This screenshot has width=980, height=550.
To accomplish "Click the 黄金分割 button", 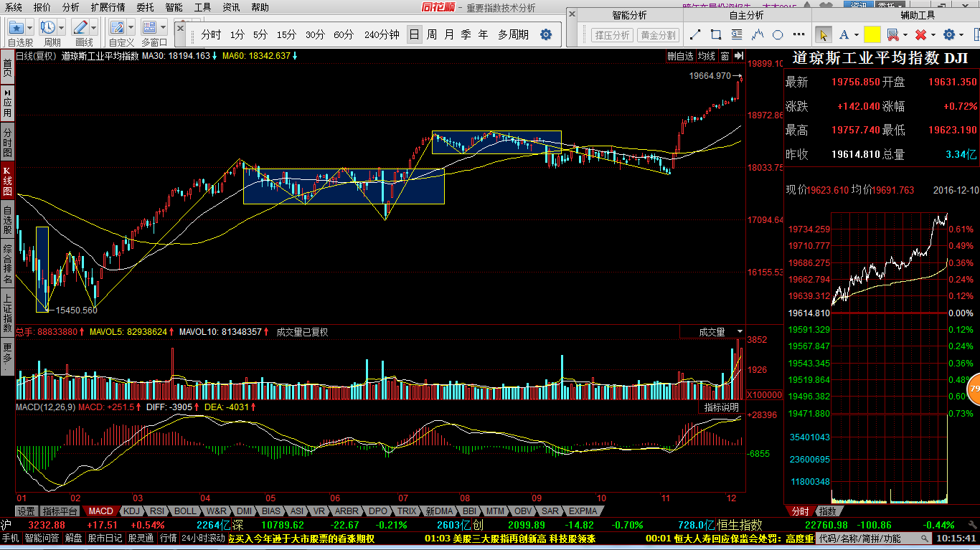I will [x=658, y=35].
